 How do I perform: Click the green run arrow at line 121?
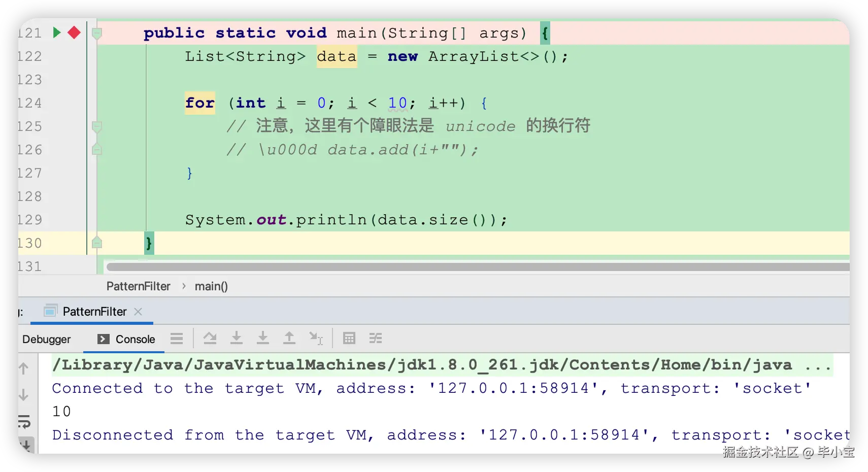(57, 33)
